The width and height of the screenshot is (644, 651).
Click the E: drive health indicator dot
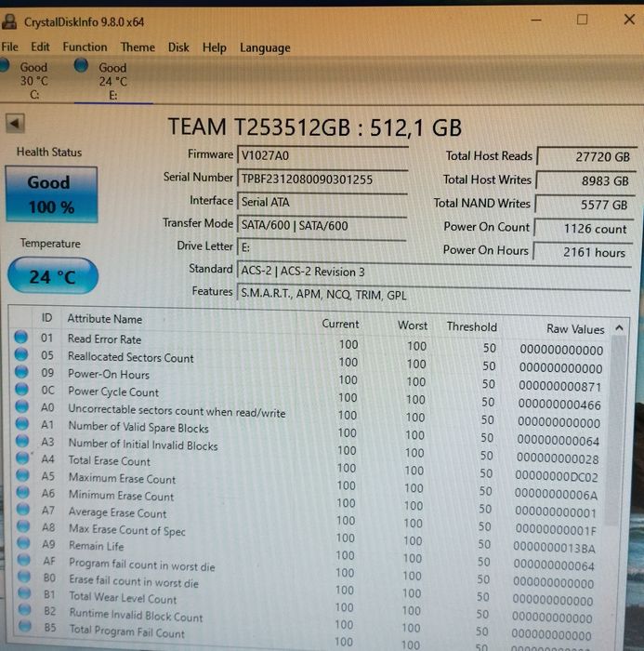pos(82,65)
